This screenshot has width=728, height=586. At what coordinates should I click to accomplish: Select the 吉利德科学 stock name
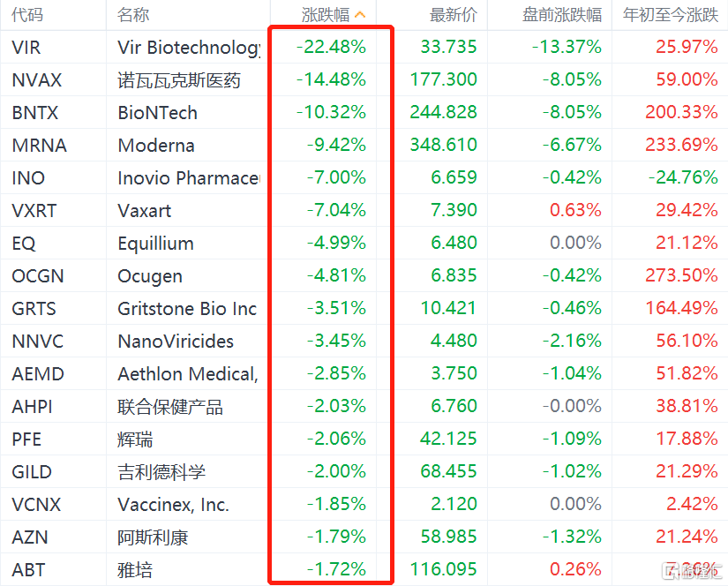(161, 472)
